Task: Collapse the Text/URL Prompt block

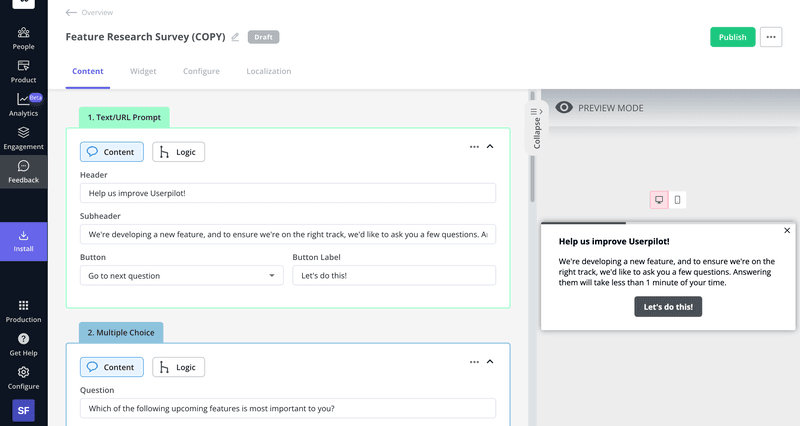Action: point(490,146)
